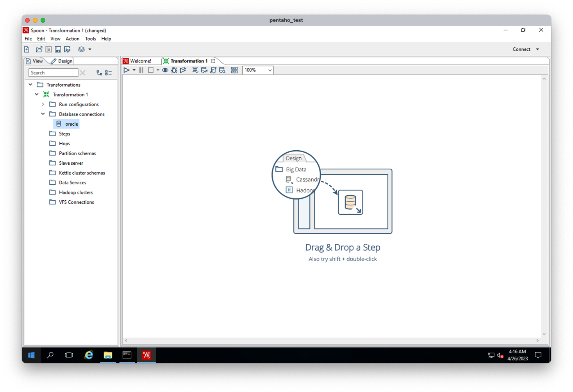Open a file with the folder icon
The image size is (573, 392).
[39, 49]
